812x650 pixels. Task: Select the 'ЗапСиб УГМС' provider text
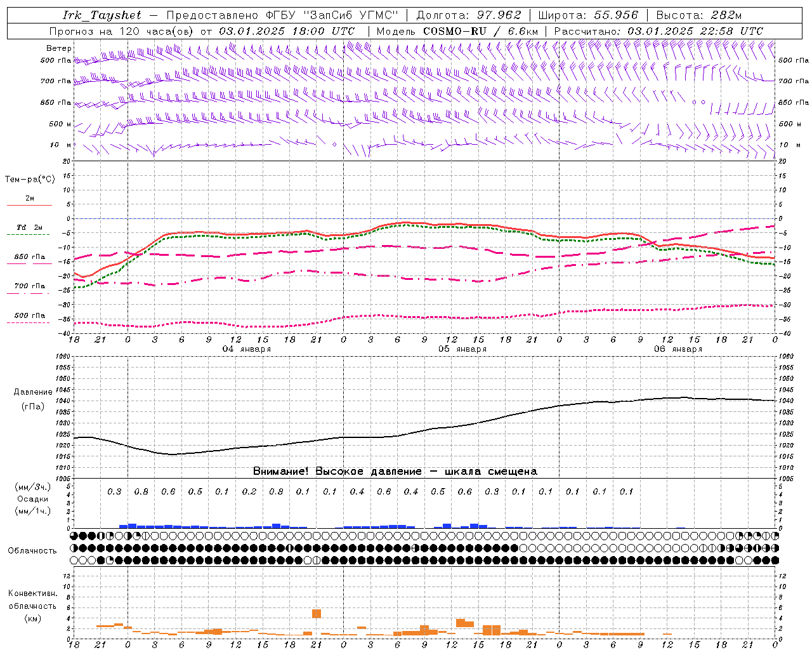pos(350,15)
